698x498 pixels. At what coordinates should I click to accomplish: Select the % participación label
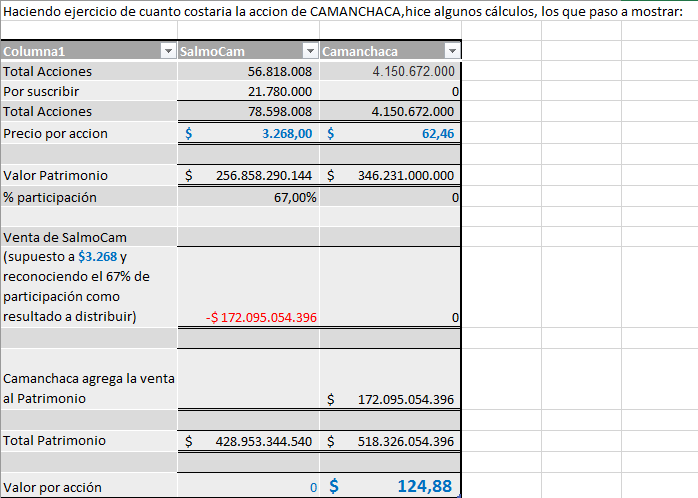pos(50,198)
